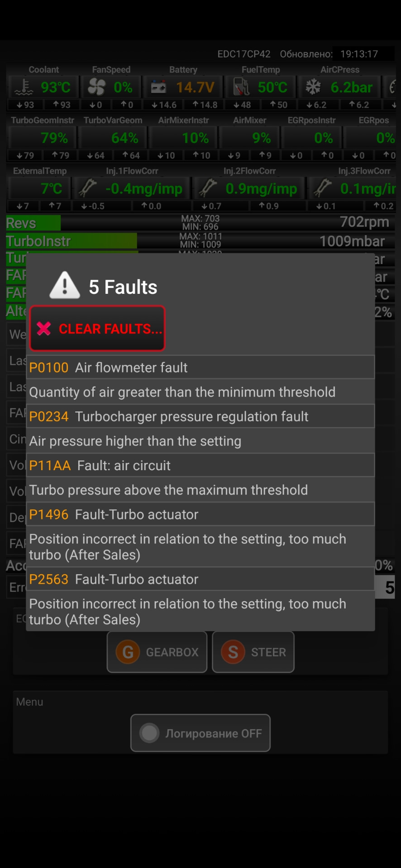Tap the Inj.3FlowCorr injector icon
401x868 pixels.
coord(323,188)
